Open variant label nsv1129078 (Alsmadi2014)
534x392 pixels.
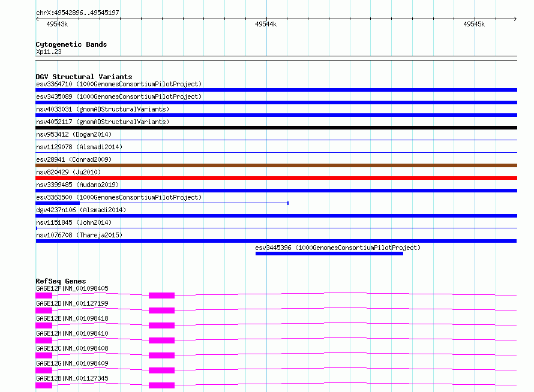click(79, 147)
